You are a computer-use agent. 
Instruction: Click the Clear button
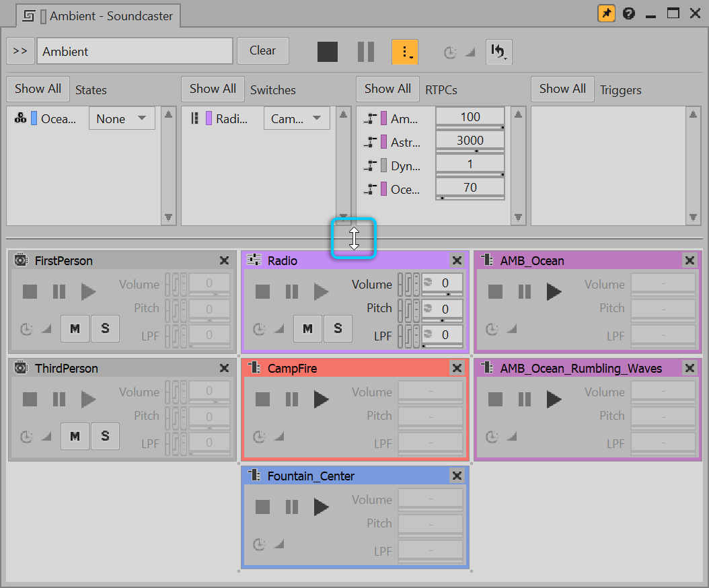tap(262, 50)
